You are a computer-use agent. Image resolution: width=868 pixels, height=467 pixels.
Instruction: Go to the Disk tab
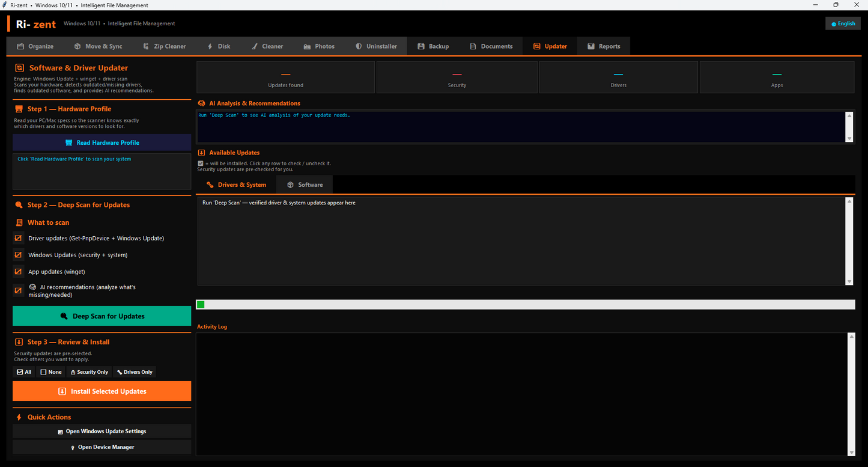click(x=219, y=46)
